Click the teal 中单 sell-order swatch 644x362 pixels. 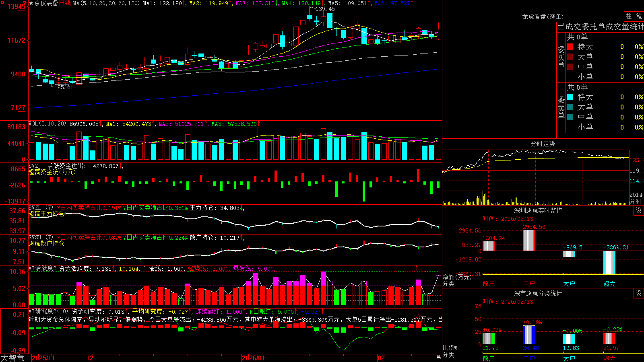tap(570, 117)
